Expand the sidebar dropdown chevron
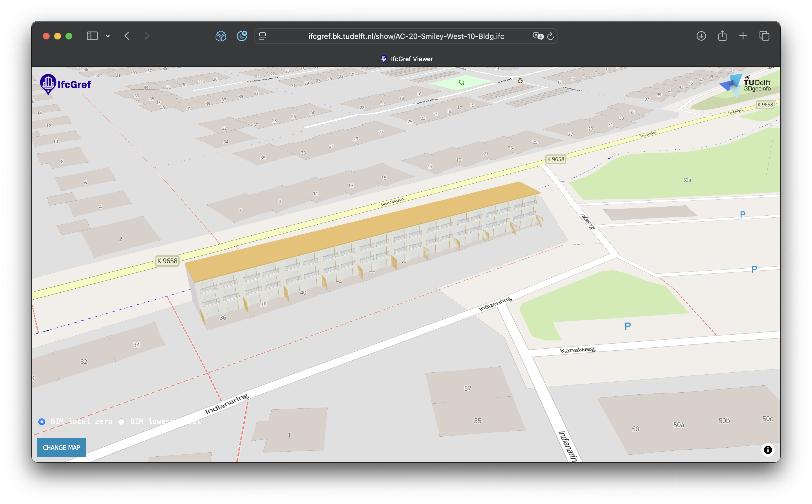812x504 pixels. [108, 36]
